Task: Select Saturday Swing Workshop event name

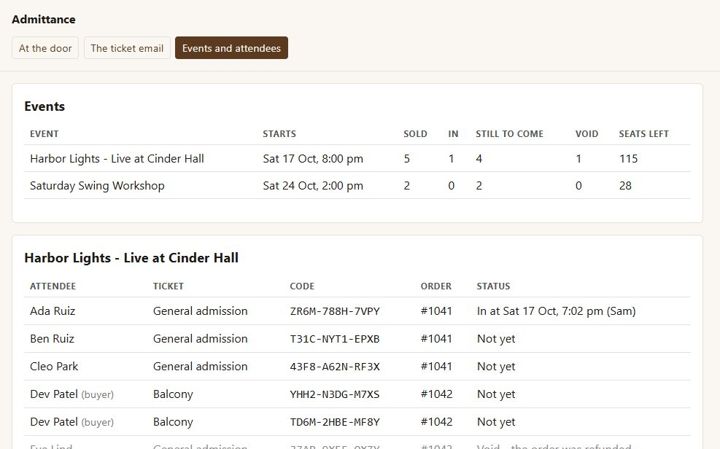Action: pos(97,186)
